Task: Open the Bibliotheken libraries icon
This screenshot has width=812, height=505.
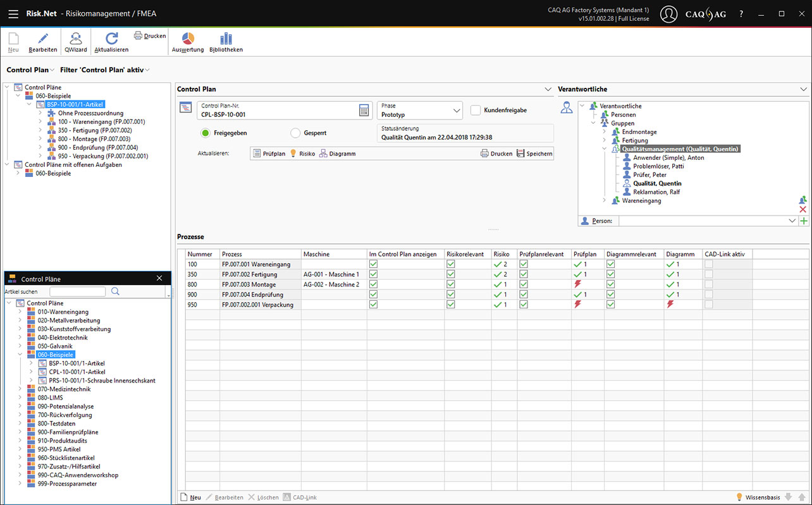Action: 226,39
